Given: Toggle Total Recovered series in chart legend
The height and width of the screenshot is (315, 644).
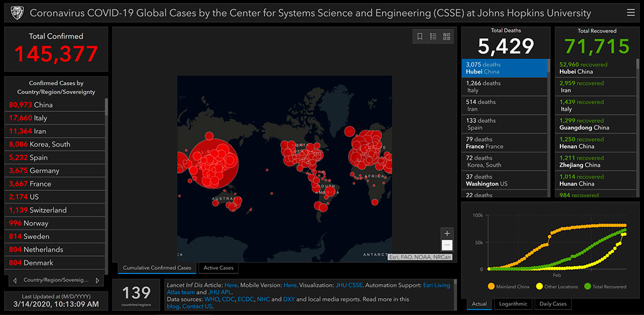Looking at the screenshot, I should tap(605, 287).
